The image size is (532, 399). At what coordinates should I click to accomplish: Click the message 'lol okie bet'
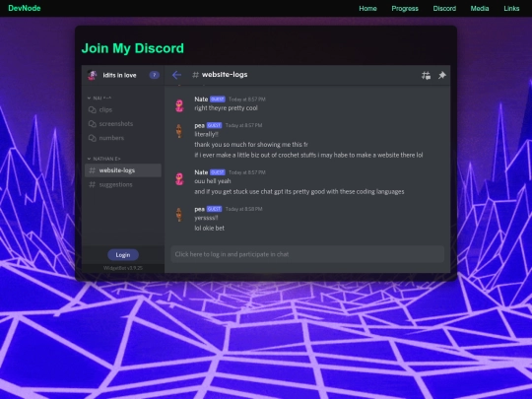[x=209, y=229]
